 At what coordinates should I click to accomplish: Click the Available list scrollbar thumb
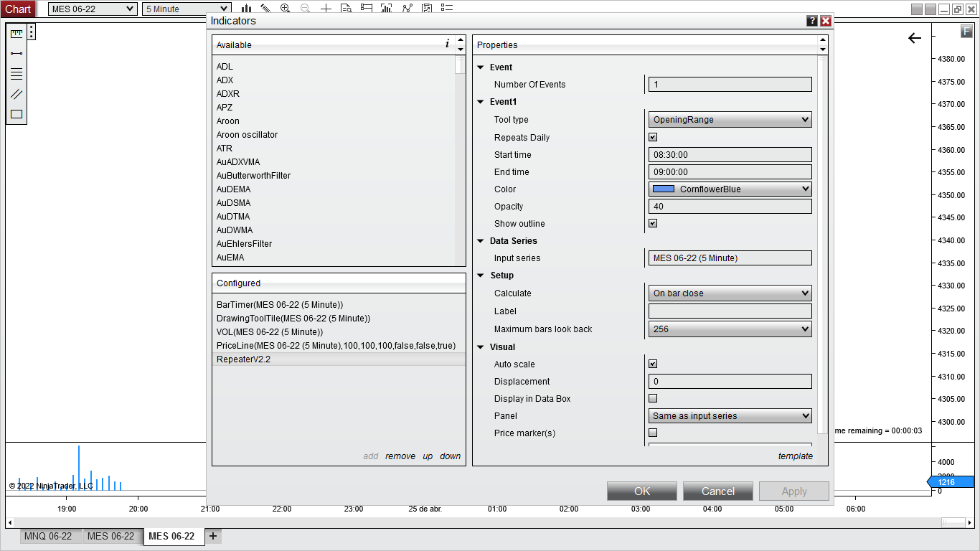[x=460, y=66]
